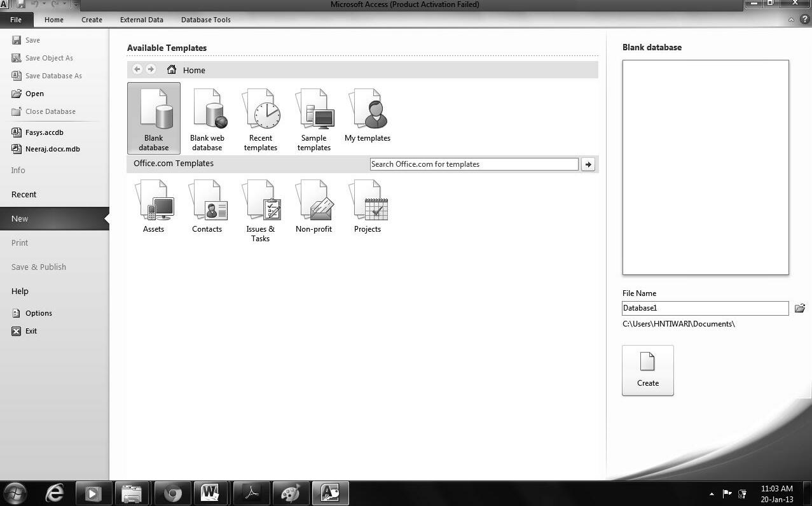812x506 pixels.
Task: Click the Search Office.com templates box
Action: 474,164
